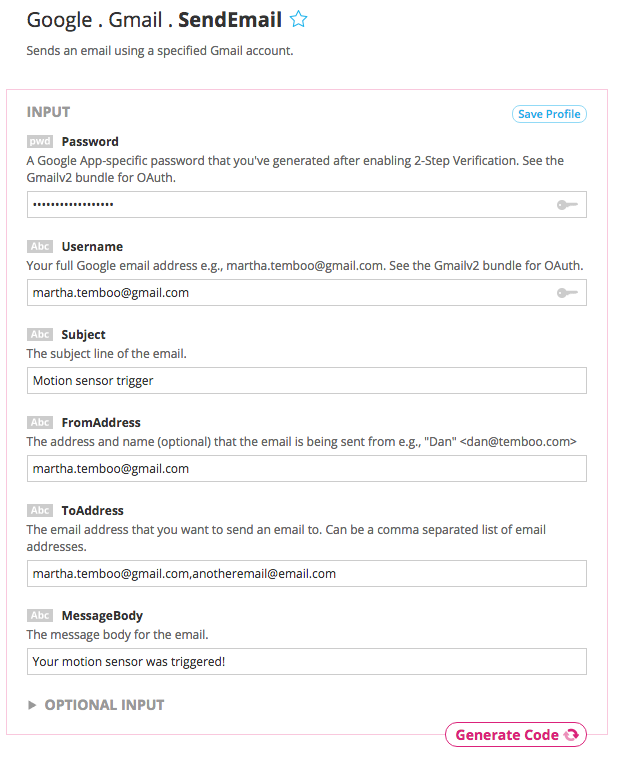Select the Subject input box
Screen dimensions: 632x758
point(306,381)
